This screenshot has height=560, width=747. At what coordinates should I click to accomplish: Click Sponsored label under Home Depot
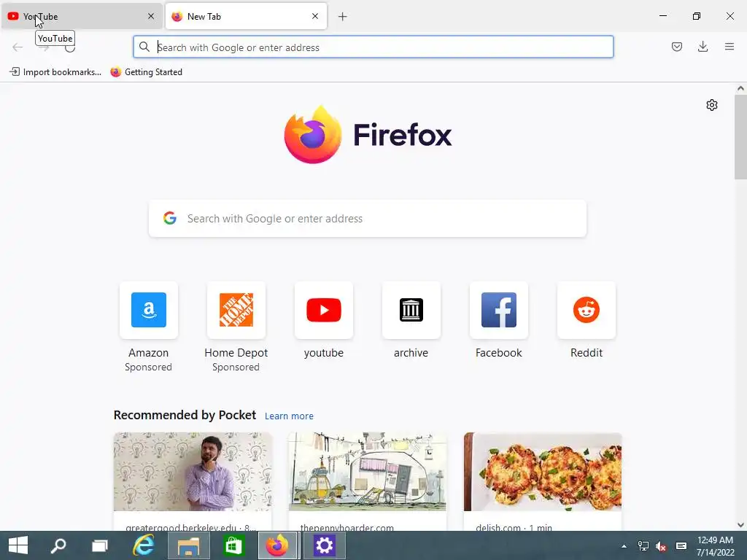[x=236, y=367]
